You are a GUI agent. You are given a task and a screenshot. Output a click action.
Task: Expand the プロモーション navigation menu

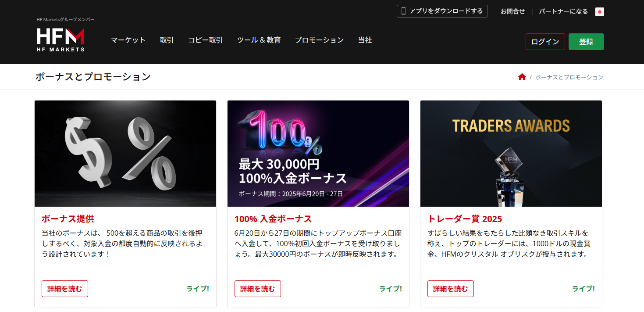coord(319,40)
